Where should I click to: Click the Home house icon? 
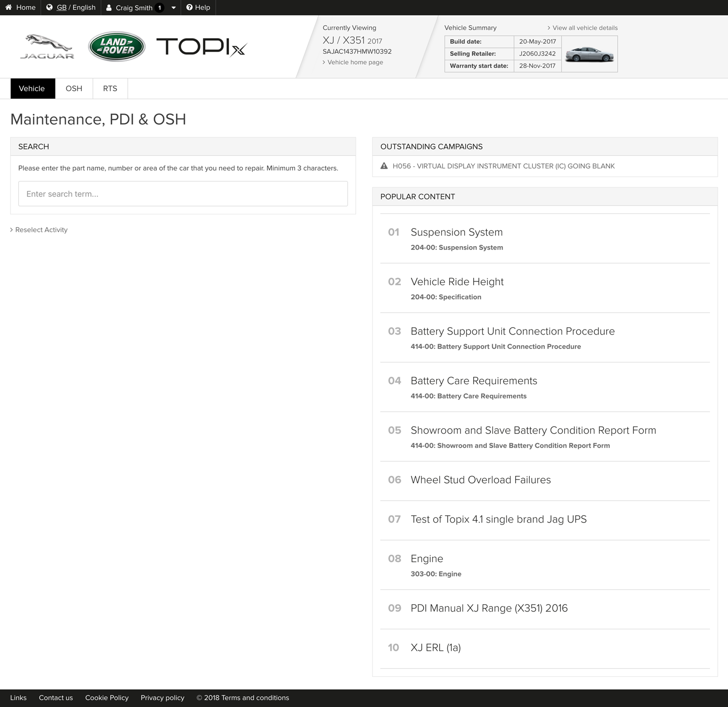pos(9,7)
